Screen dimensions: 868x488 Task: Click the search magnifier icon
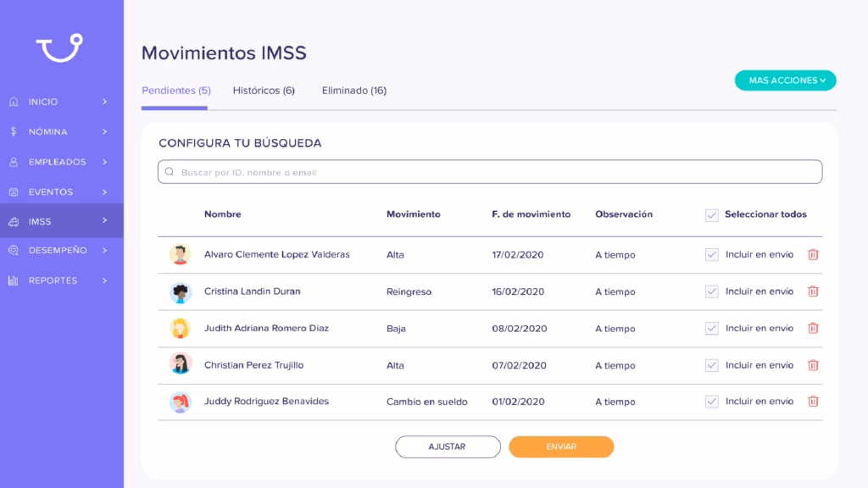coord(170,172)
